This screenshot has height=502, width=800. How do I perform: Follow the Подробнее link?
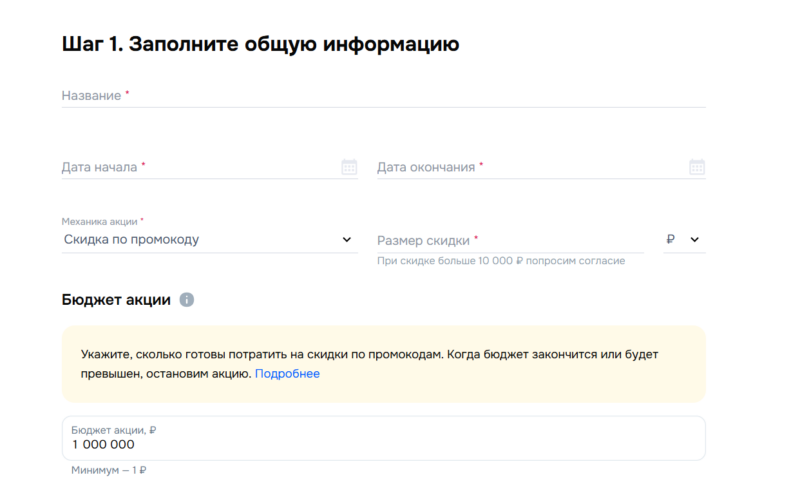(x=287, y=373)
